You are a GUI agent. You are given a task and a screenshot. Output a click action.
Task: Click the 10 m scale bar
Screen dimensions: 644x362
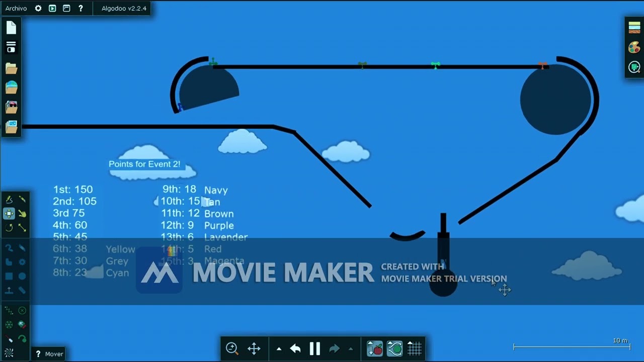point(572,346)
